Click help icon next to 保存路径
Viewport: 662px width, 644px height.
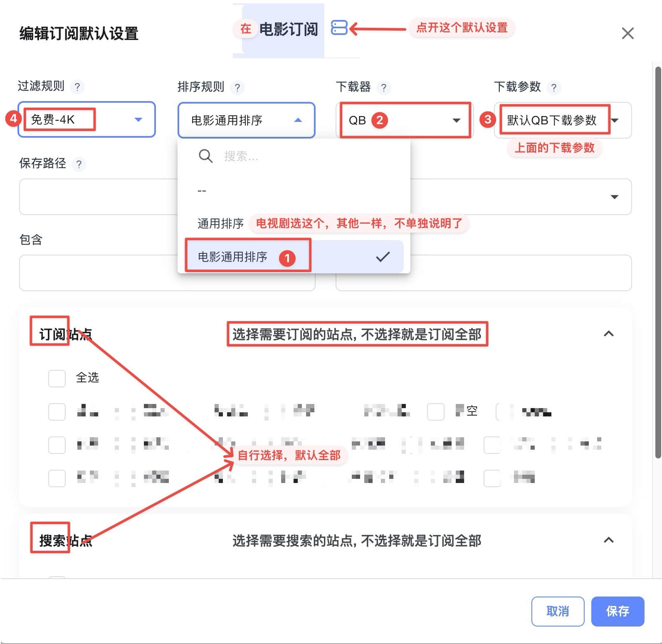[79, 164]
